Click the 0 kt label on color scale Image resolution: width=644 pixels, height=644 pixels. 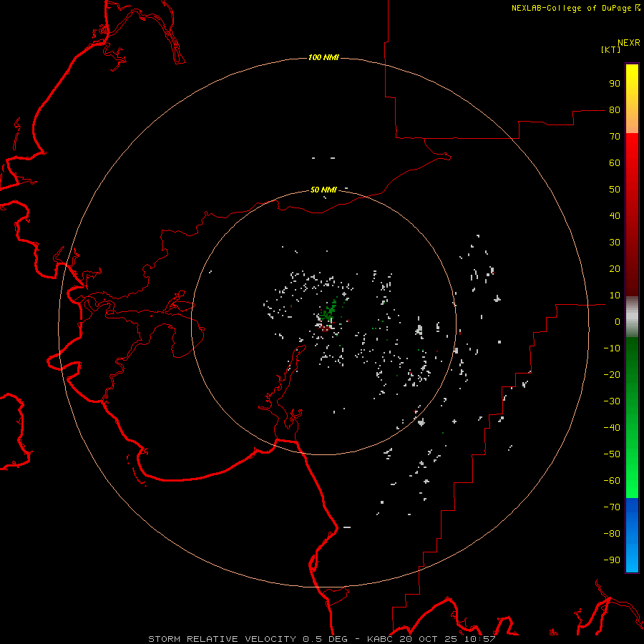tap(618, 322)
